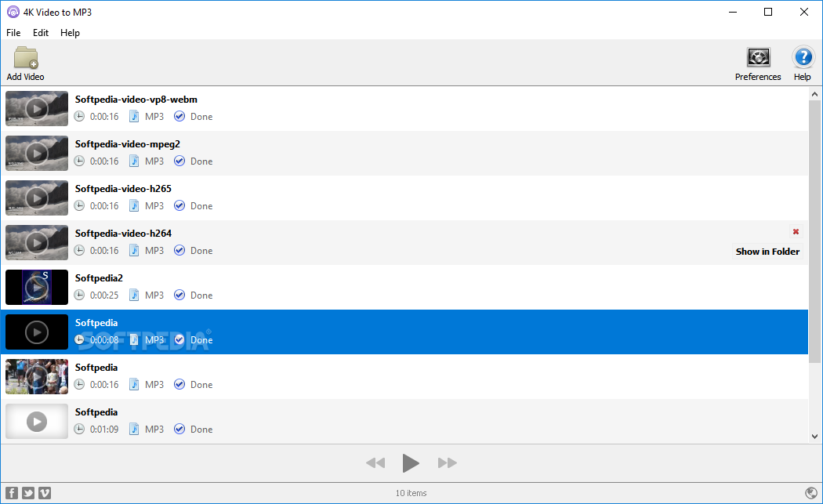Skip to previous track with rewind button

375,463
